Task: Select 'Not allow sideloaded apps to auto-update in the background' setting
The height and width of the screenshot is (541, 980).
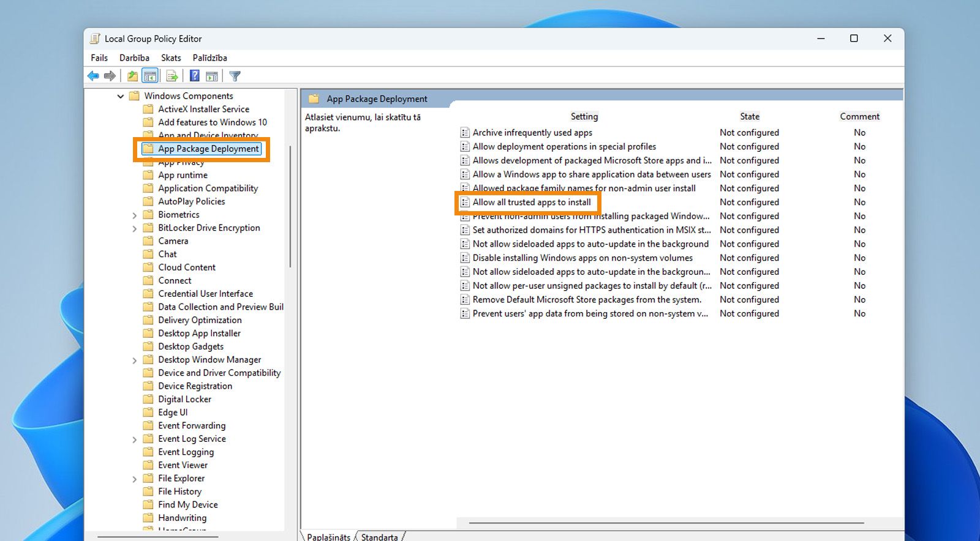Action: [590, 244]
